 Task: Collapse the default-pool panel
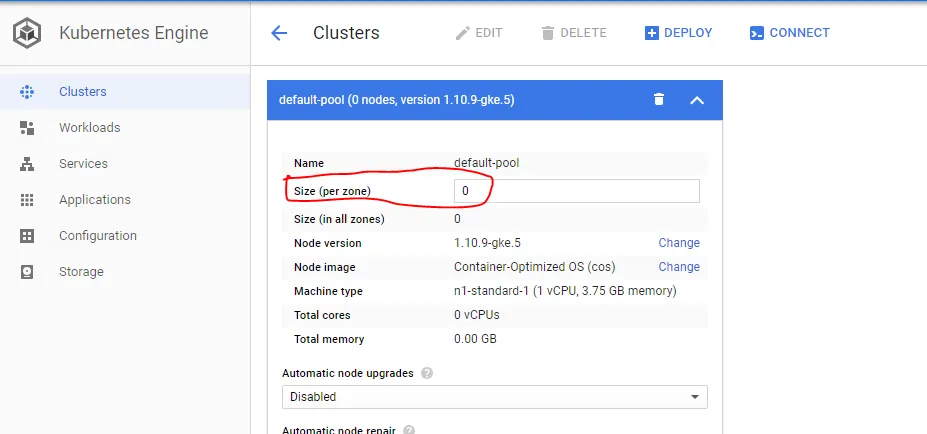tap(697, 100)
